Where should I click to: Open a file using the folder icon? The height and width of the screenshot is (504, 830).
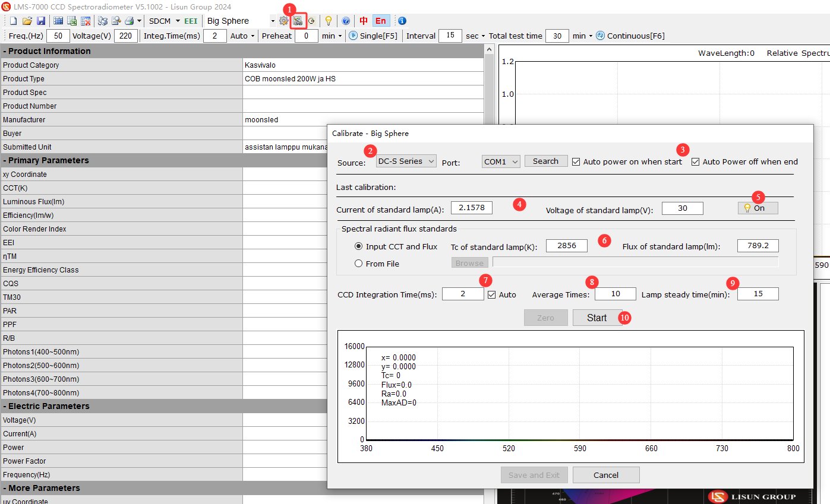[x=27, y=21]
